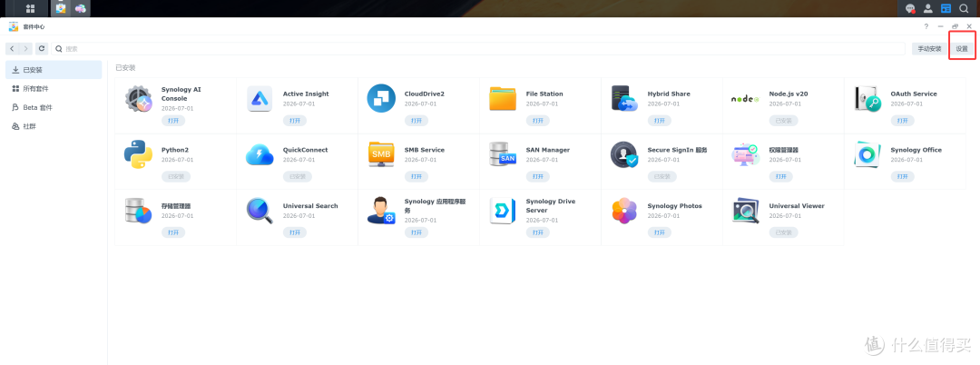The width and height of the screenshot is (980, 365).
Task: Click 打开 under Synology AI Console
Action: (x=173, y=121)
